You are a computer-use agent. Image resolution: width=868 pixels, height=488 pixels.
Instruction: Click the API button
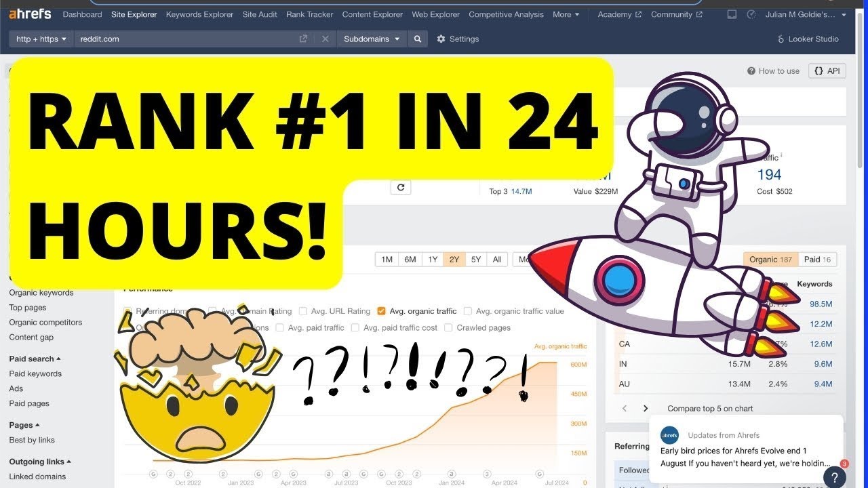tap(827, 70)
